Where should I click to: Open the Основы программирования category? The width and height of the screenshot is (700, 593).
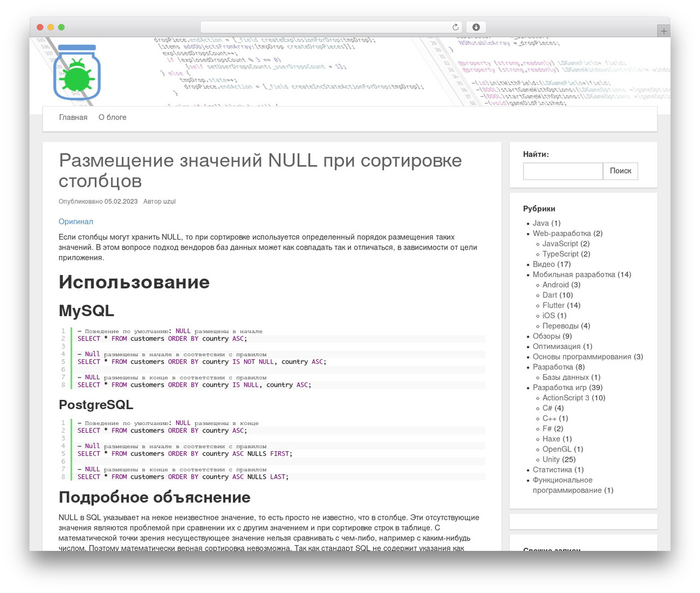click(582, 357)
